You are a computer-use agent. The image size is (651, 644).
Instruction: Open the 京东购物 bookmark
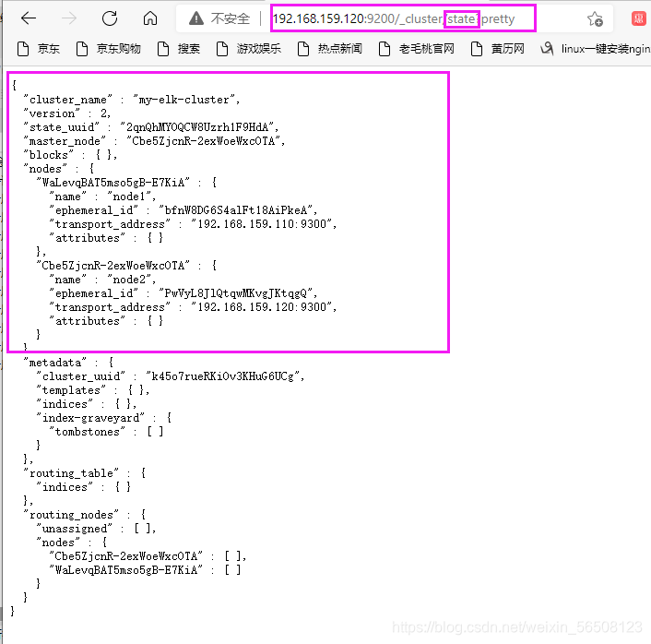tap(109, 49)
